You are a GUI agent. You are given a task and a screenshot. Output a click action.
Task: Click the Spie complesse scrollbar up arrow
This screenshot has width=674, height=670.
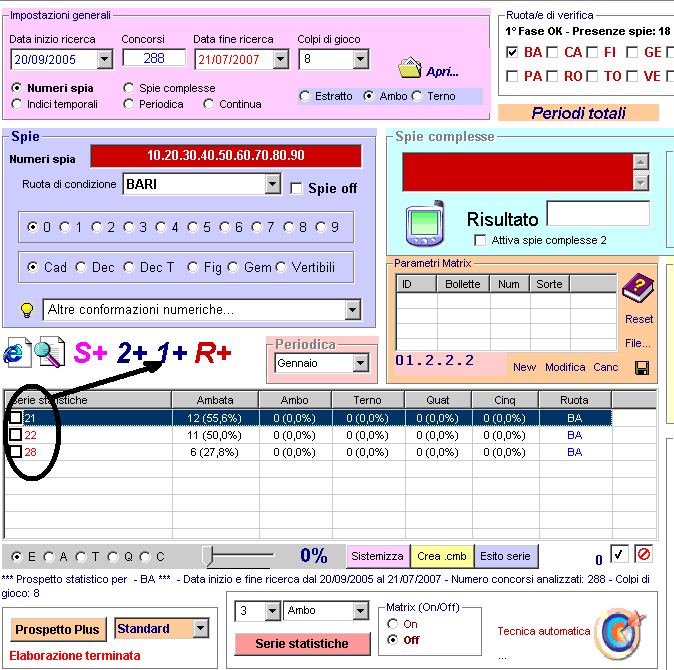click(x=640, y=162)
